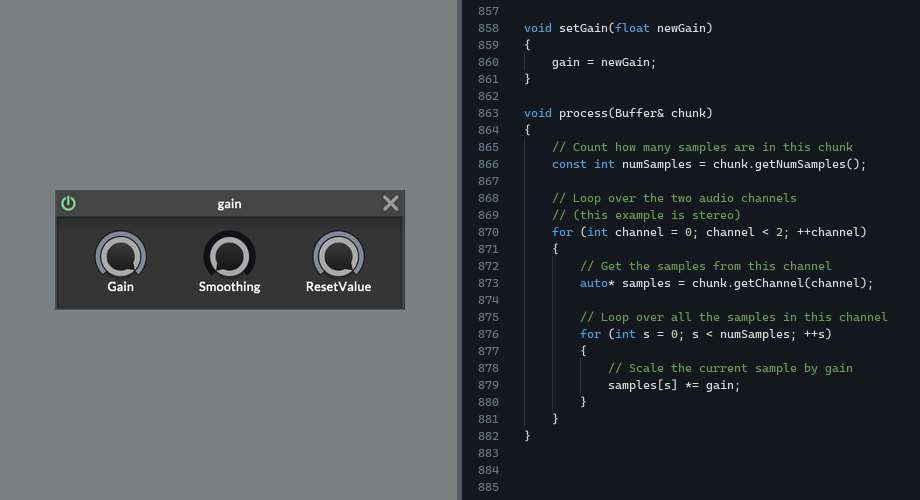Click the 'samples[s] *= gain;' statement
Screen dimensions: 920x500
pyautogui.click(x=674, y=386)
